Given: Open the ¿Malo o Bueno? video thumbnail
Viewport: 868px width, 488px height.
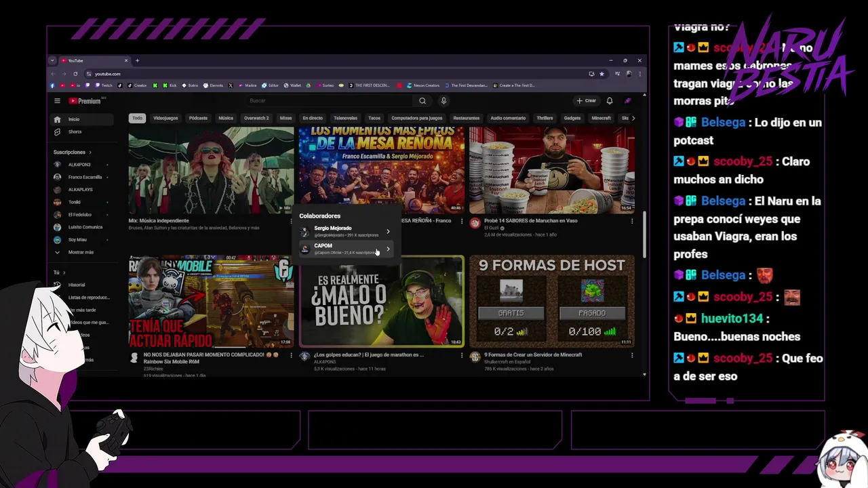Looking at the screenshot, I should pos(382,301).
